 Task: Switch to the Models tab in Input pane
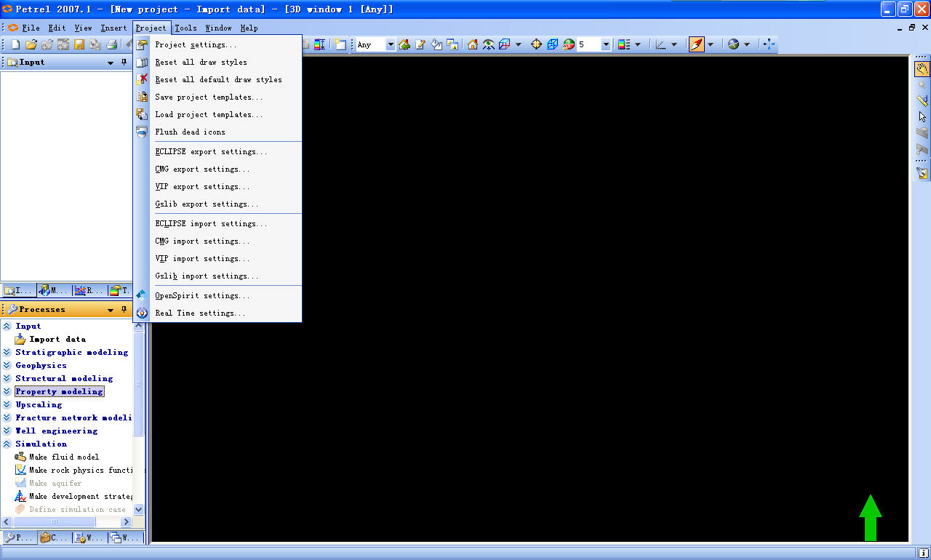55,291
